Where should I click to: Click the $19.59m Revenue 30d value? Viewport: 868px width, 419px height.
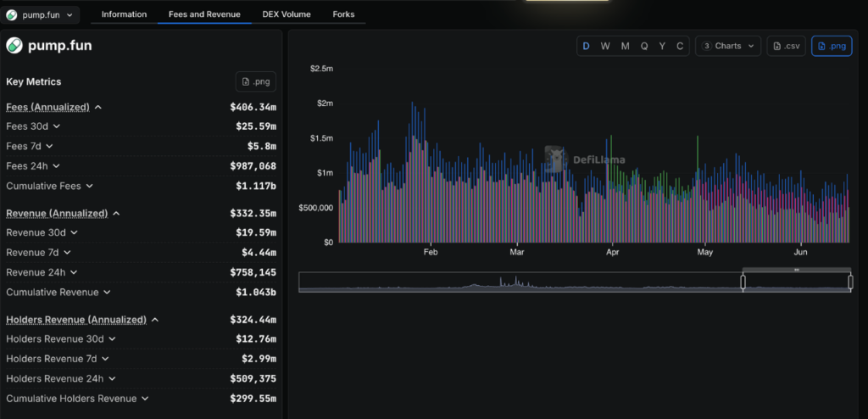256,232
